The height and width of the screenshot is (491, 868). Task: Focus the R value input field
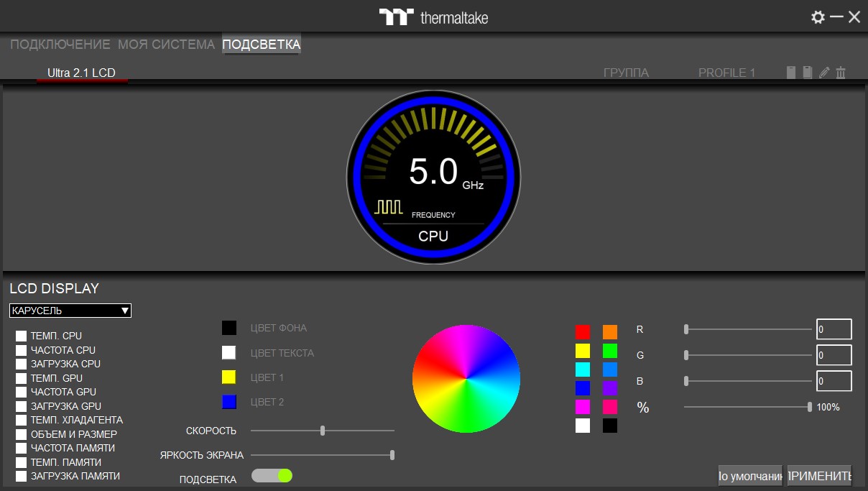click(834, 329)
